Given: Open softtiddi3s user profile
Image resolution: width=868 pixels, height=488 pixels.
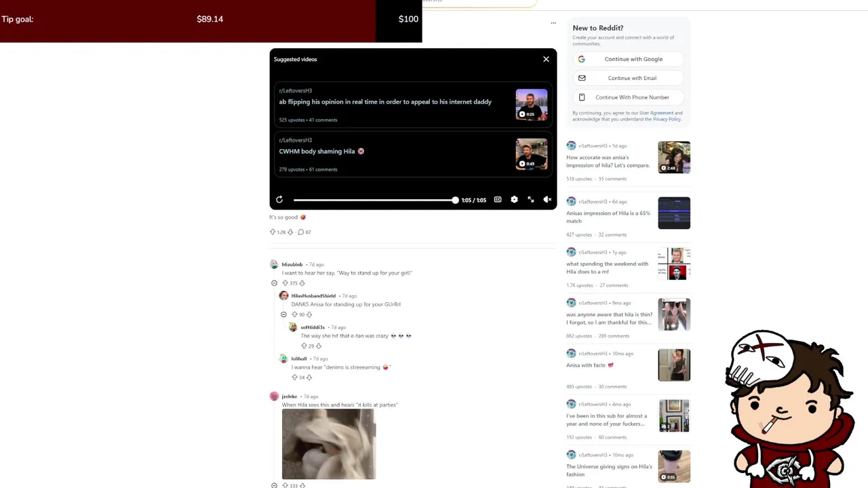Looking at the screenshot, I should pos(313,327).
